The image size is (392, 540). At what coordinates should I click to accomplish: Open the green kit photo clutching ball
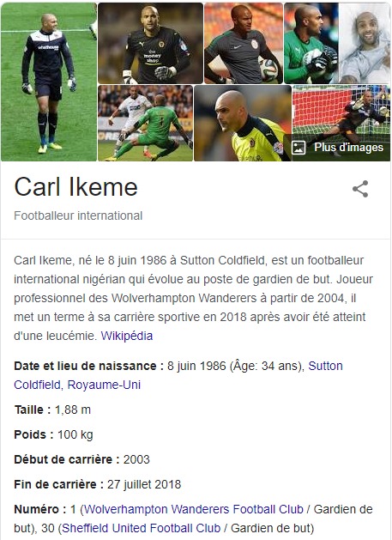tap(311, 44)
